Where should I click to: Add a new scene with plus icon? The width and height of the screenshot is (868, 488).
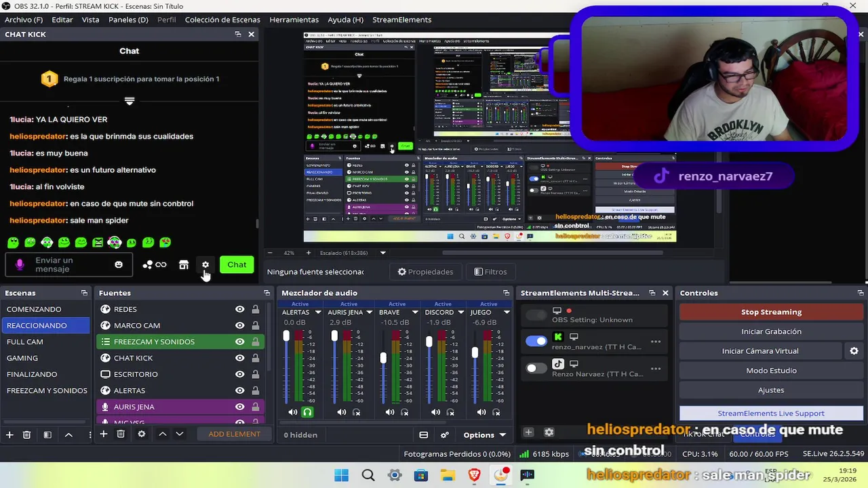pos(9,434)
